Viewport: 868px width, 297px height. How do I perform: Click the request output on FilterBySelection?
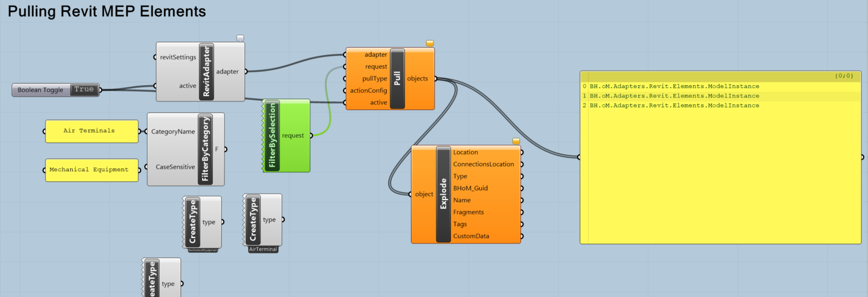click(294, 136)
